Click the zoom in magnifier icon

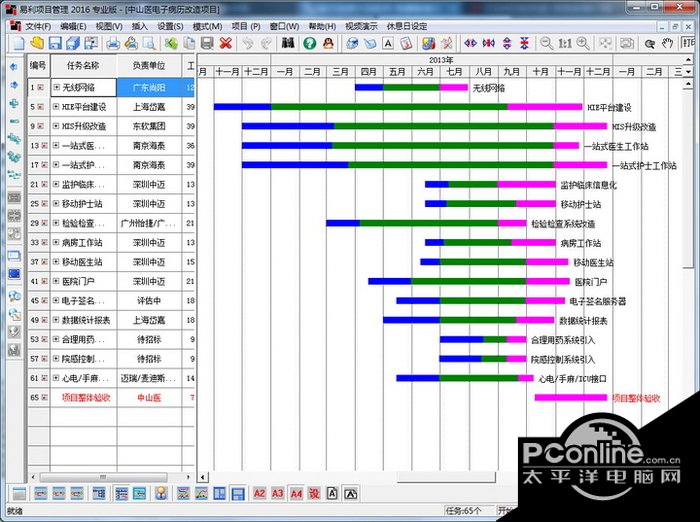(583, 43)
